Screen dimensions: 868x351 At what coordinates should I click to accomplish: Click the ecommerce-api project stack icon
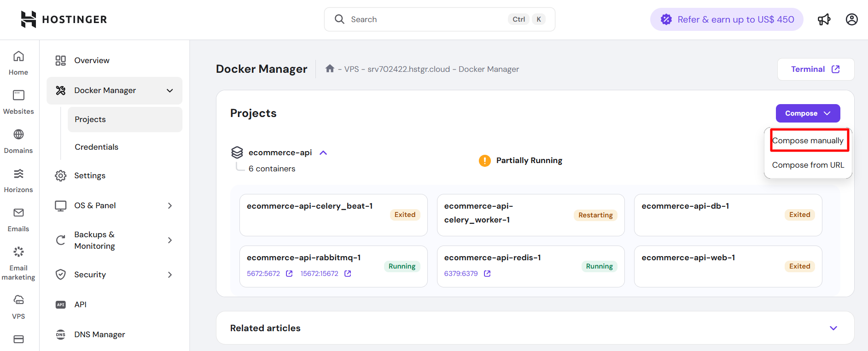(237, 152)
